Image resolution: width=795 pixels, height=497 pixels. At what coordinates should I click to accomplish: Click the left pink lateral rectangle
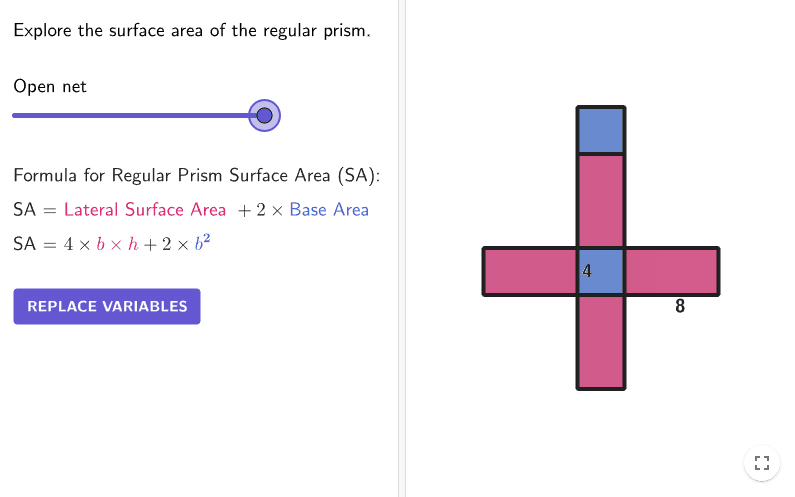pos(530,272)
